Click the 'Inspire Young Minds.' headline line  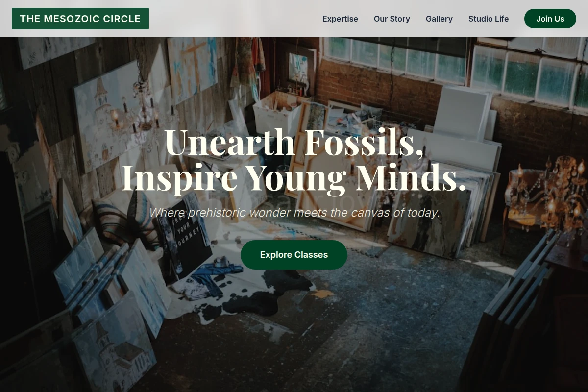tap(294, 177)
